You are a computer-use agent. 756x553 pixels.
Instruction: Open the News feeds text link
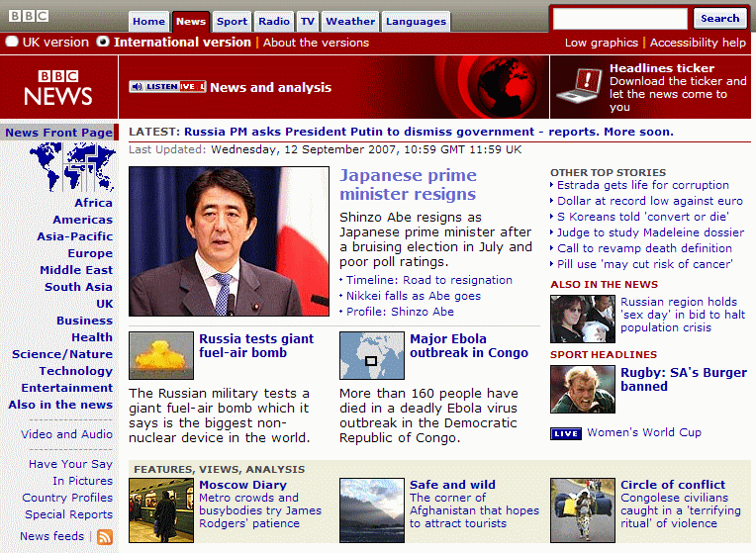coord(51,536)
